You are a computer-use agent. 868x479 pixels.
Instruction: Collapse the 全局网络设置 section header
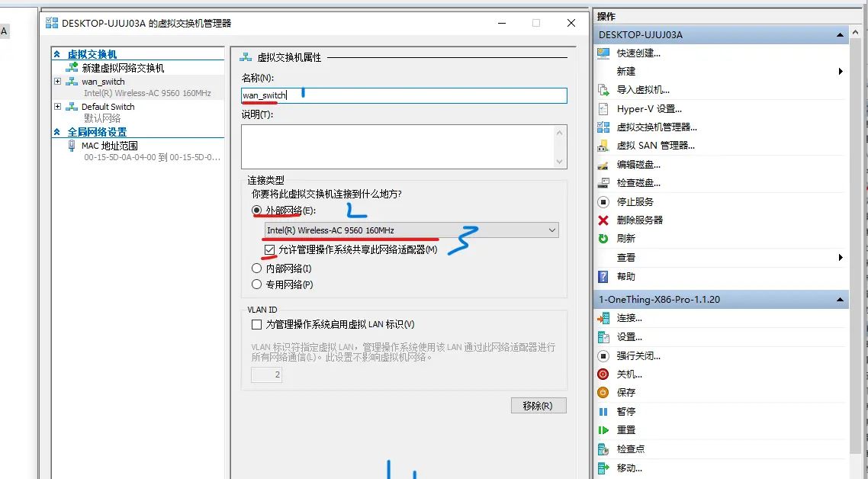tap(57, 132)
